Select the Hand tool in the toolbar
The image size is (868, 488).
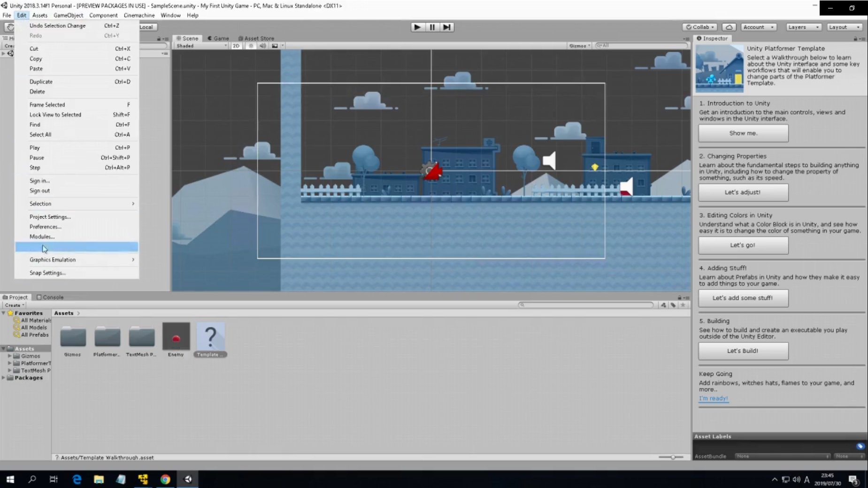pyautogui.click(x=10, y=27)
